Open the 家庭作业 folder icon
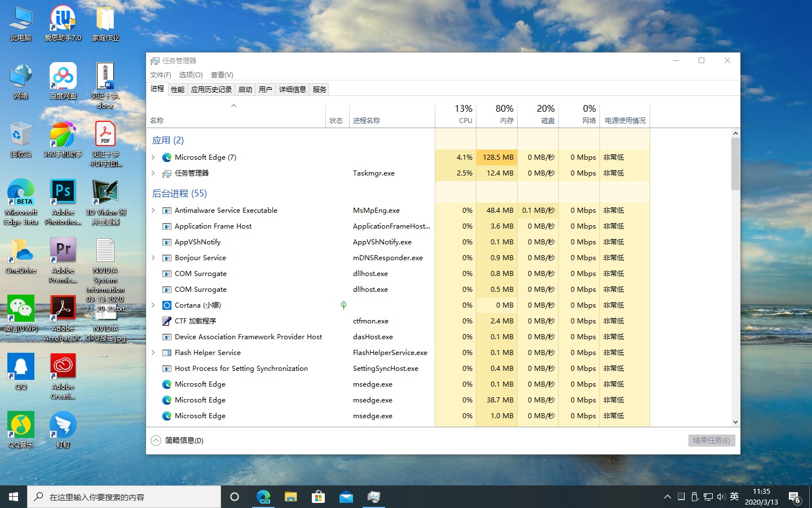The width and height of the screenshot is (812, 508). (x=105, y=24)
